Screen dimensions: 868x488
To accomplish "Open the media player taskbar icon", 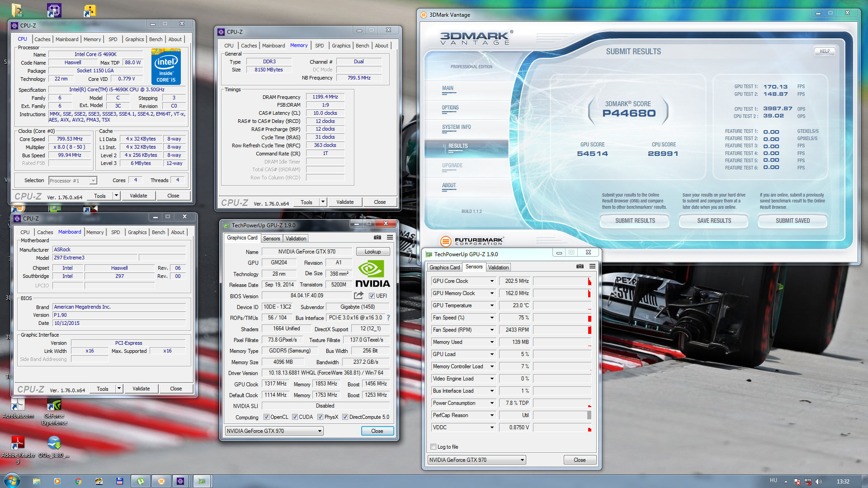I will point(57,481).
